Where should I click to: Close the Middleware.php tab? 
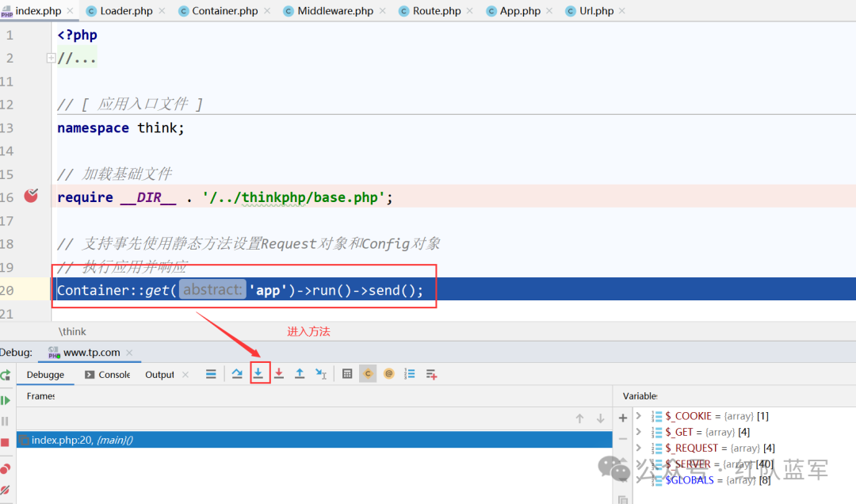point(383,11)
